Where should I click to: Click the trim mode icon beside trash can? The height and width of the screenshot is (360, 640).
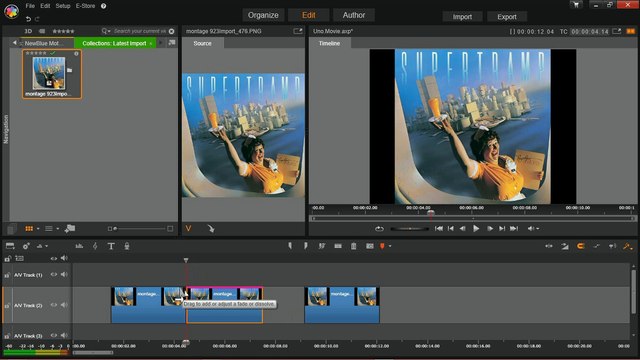[338, 246]
